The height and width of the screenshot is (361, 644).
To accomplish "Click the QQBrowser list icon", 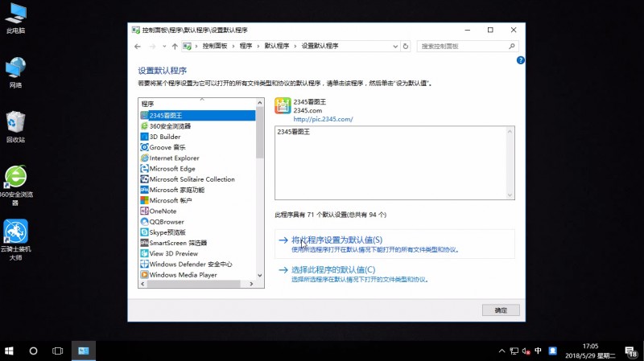I will point(144,222).
